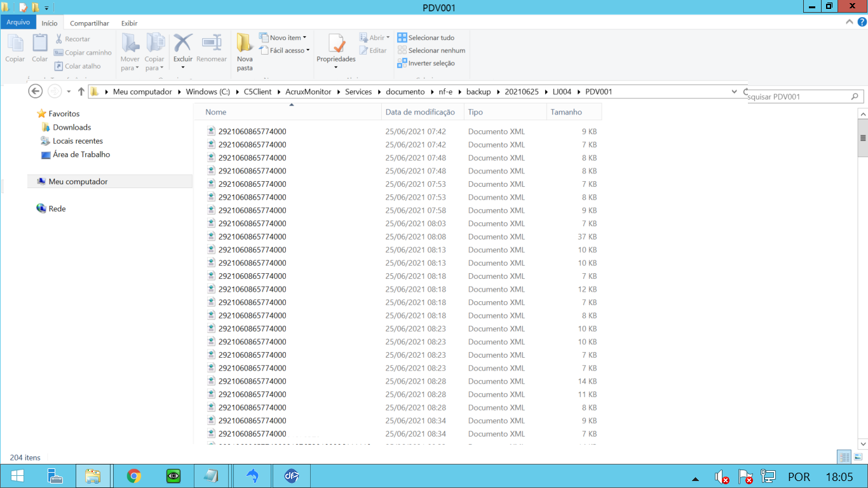Click AcruxMonitor in the address path
The image size is (868, 488).
click(x=308, y=91)
